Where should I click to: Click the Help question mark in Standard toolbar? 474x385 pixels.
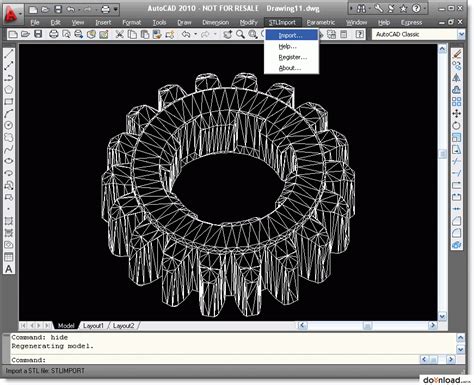[360, 34]
